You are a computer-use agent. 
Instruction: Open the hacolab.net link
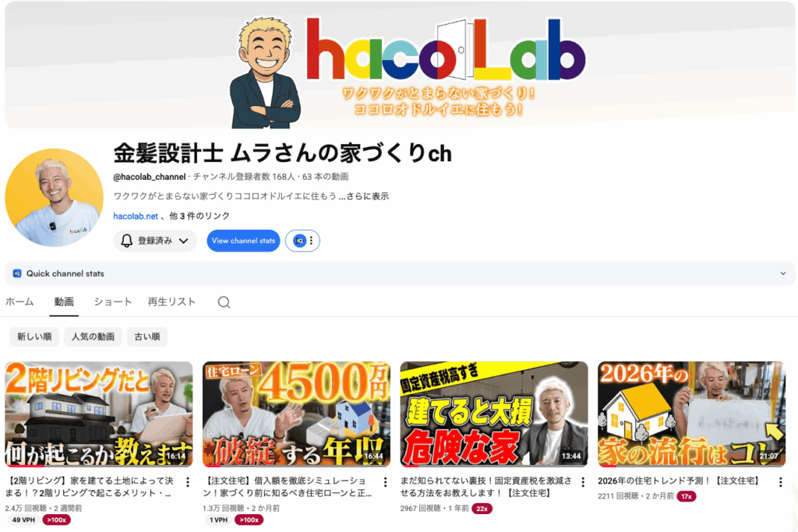point(136,217)
